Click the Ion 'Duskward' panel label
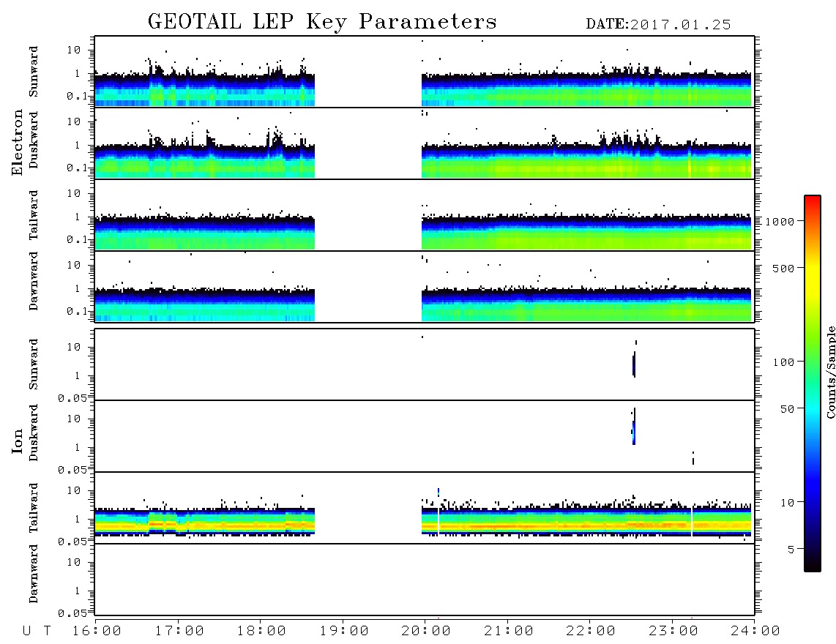This screenshot has height=644, width=836. pyautogui.click(x=34, y=433)
